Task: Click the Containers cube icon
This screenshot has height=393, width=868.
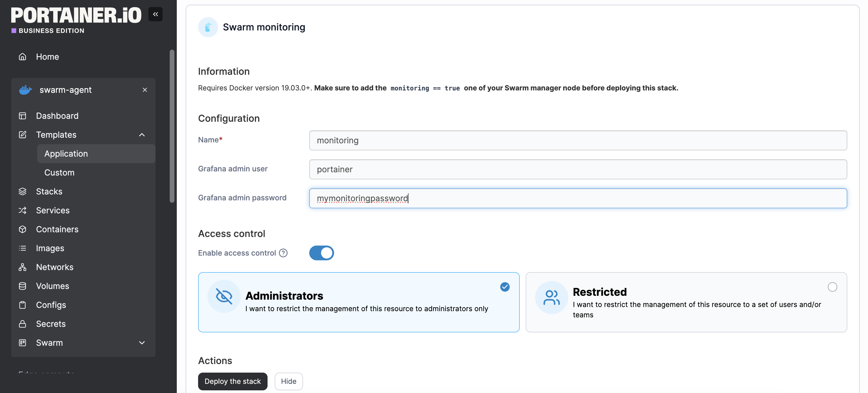Action: (x=22, y=229)
